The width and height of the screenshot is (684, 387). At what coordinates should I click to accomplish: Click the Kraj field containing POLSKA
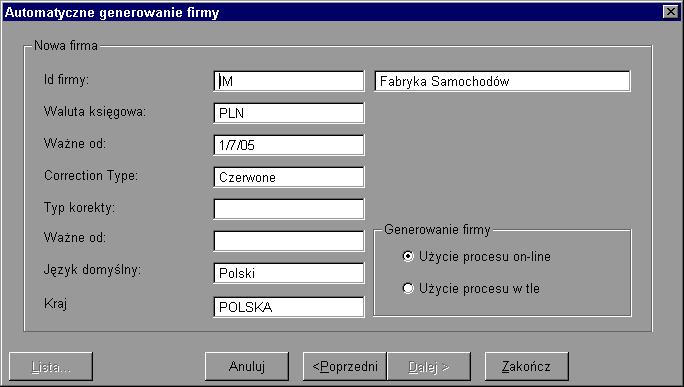[289, 307]
